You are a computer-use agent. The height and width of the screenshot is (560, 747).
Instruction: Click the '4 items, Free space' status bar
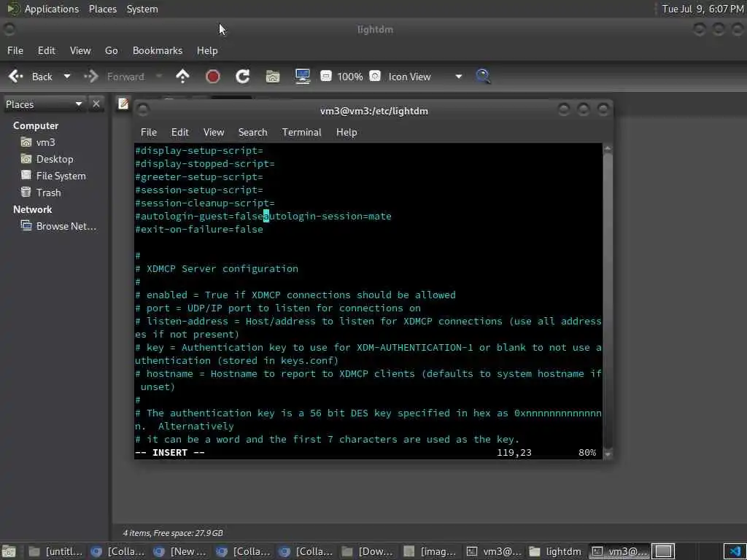tap(173, 533)
